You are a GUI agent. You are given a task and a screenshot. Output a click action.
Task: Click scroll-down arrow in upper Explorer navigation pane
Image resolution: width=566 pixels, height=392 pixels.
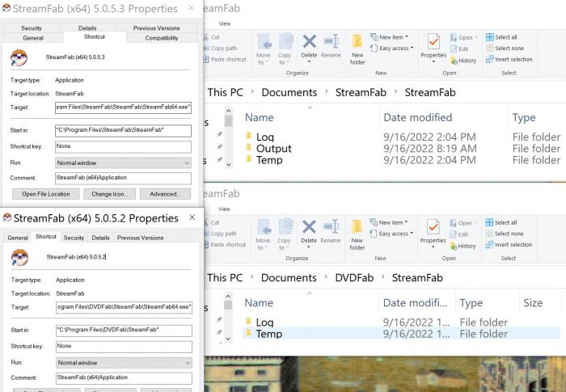coord(228,164)
